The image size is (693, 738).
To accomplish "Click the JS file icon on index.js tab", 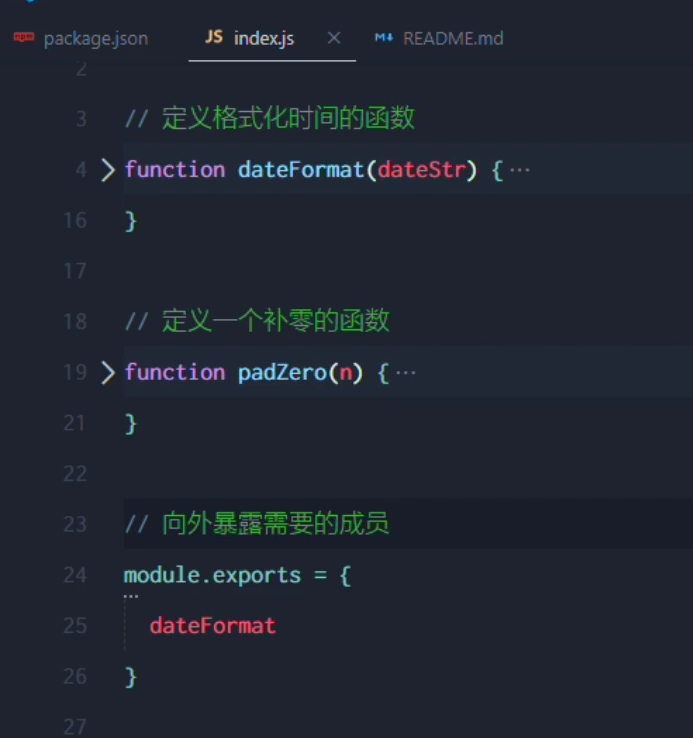I will pos(214,37).
